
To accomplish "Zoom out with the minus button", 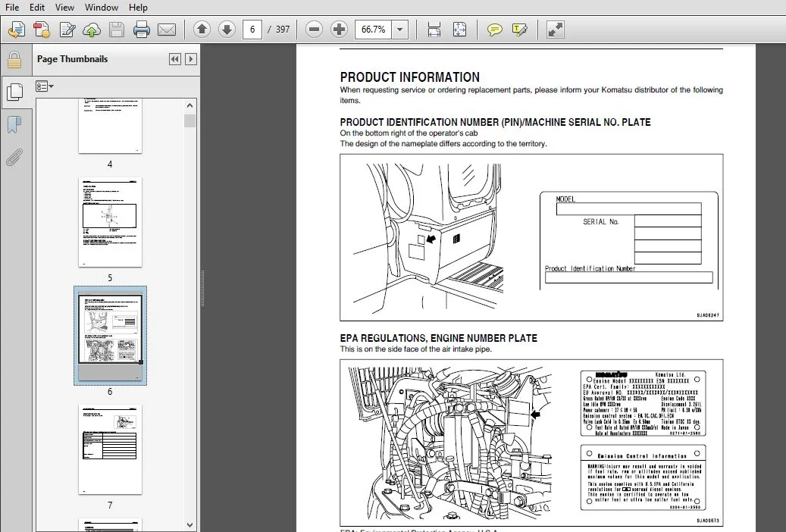I will coord(315,30).
